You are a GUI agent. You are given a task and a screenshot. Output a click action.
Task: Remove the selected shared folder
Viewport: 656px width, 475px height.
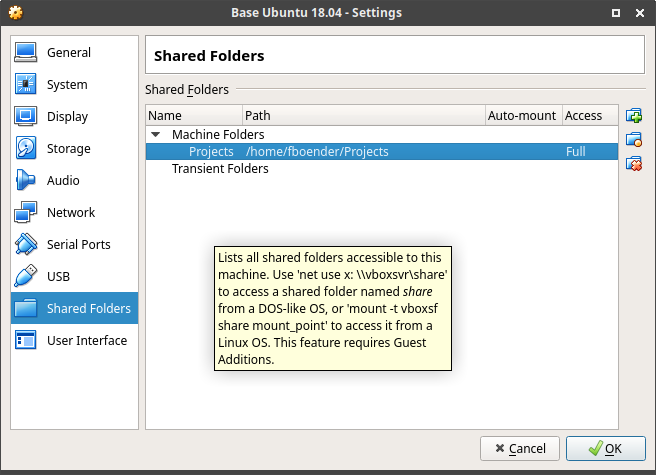pyautogui.click(x=634, y=164)
